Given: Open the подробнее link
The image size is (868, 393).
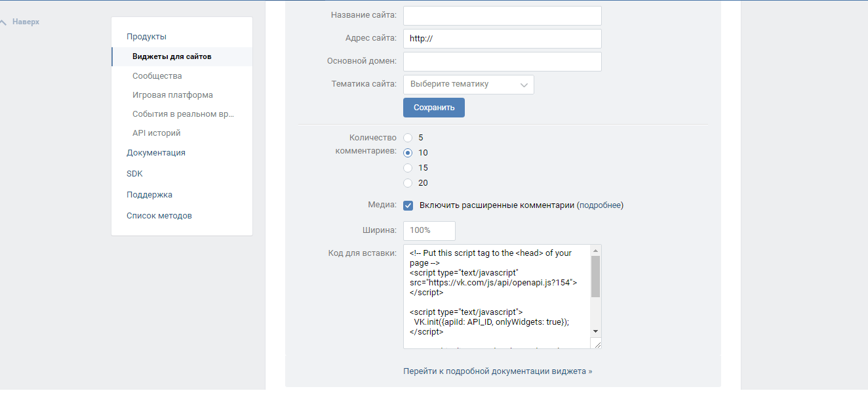Looking at the screenshot, I should coord(600,205).
